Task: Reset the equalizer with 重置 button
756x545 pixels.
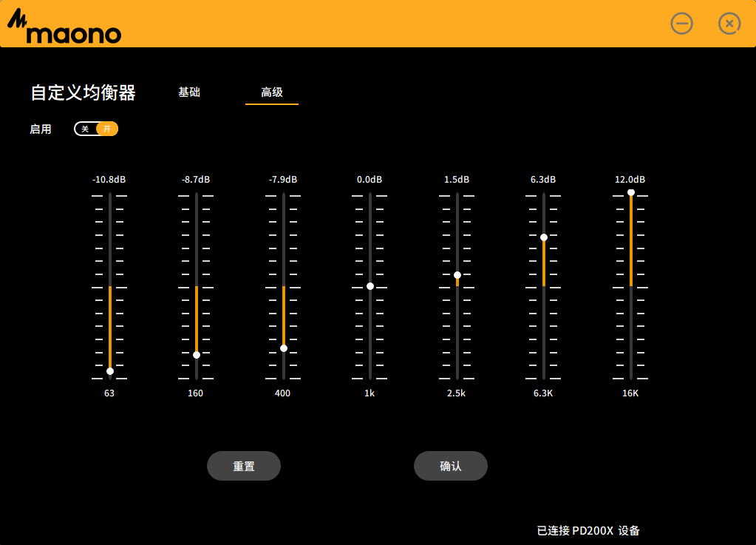Action: 244,466
